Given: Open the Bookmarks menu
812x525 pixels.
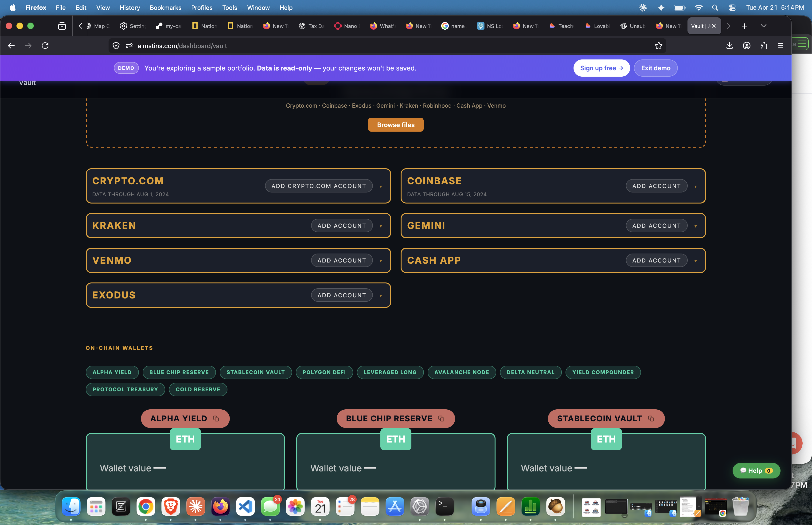Looking at the screenshot, I should point(166,8).
